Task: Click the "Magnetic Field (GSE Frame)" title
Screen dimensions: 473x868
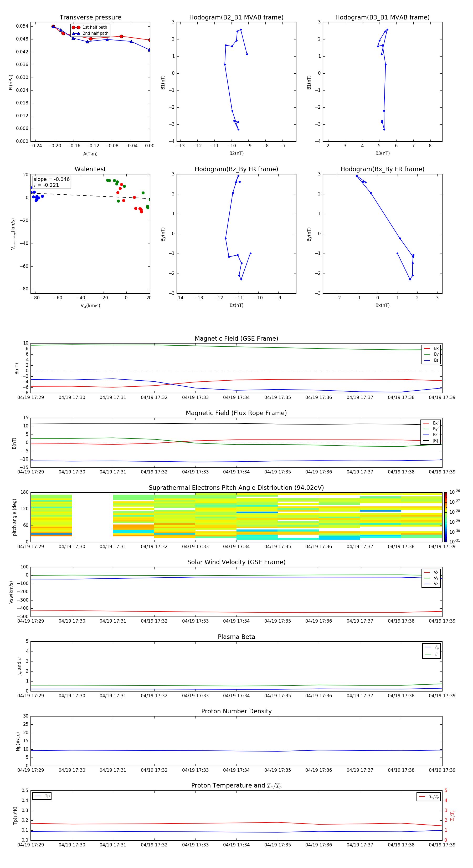Action: 236,339
